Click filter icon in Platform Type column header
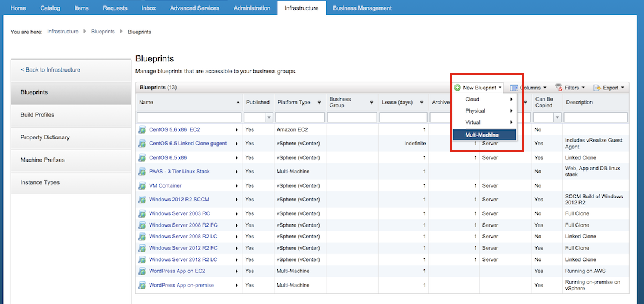The width and height of the screenshot is (644, 304). point(319,103)
